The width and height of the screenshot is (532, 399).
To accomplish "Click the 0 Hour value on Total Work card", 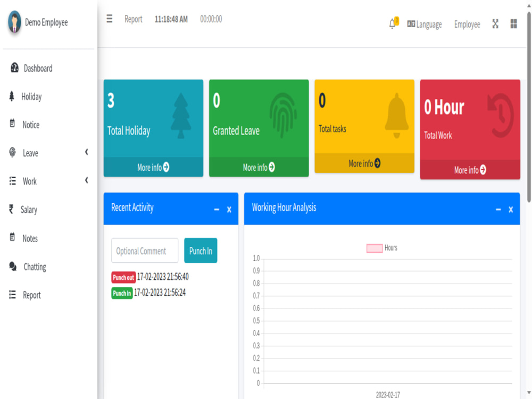I will pyautogui.click(x=444, y=107).
